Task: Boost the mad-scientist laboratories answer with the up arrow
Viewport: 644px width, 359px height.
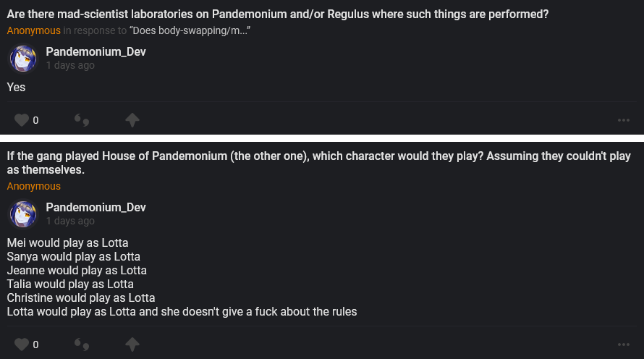Action: pyautogui.click(x=132, y=120)
